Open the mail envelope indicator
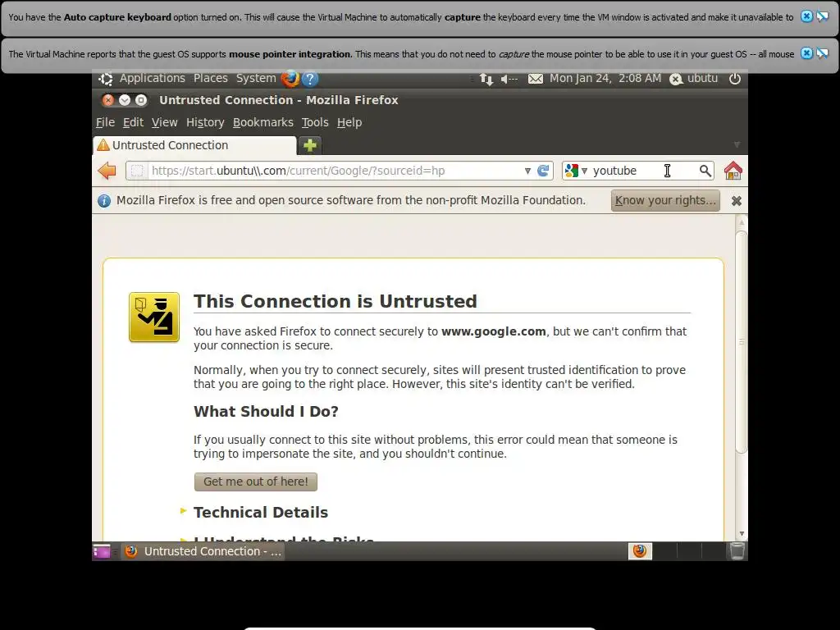The image size is (840, 630). tap(535, 80)
